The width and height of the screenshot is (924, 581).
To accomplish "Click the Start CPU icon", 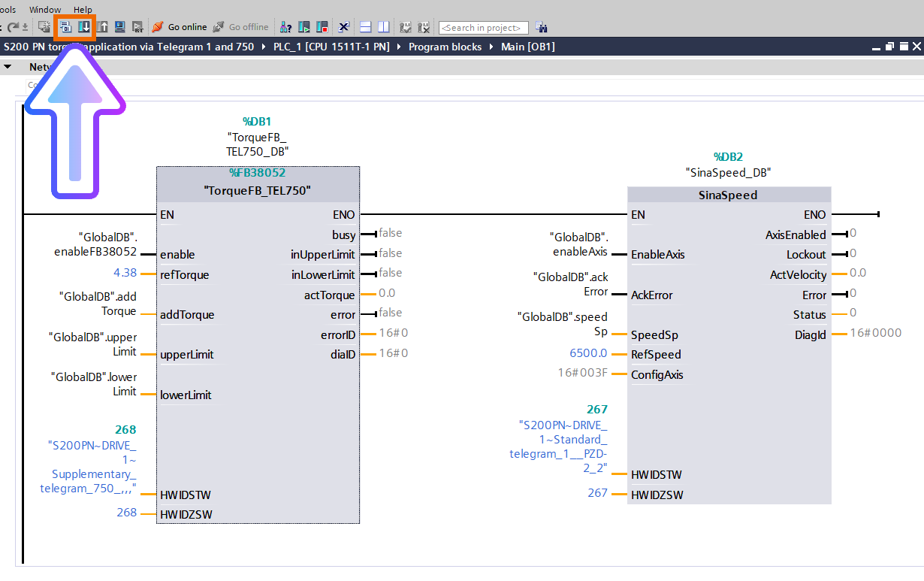I will coord(303,28).
